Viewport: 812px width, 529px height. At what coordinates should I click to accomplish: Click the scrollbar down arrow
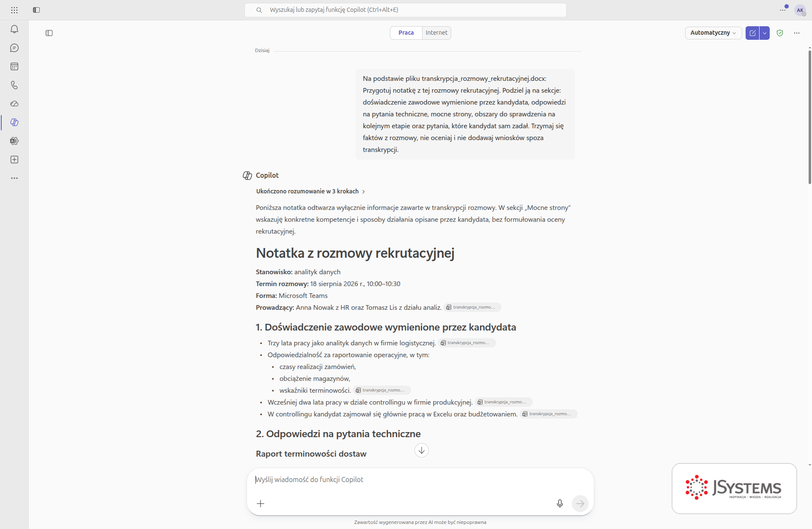tap(809, 465)
